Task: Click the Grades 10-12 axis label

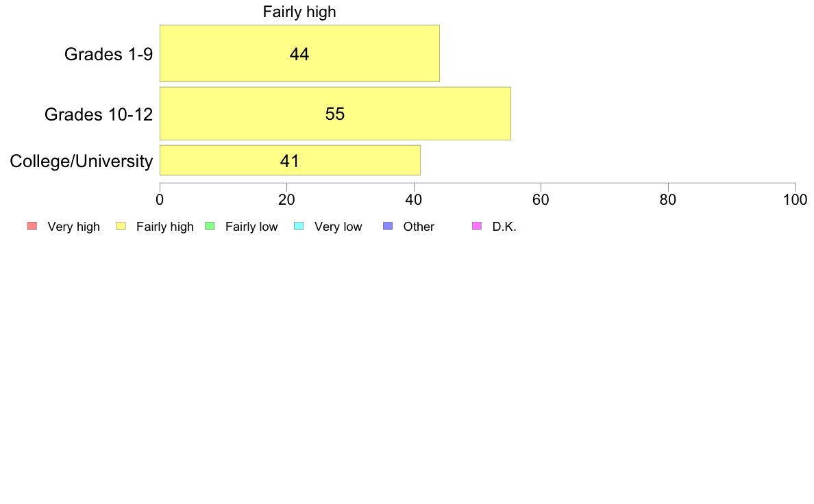Action: (99, 114)
